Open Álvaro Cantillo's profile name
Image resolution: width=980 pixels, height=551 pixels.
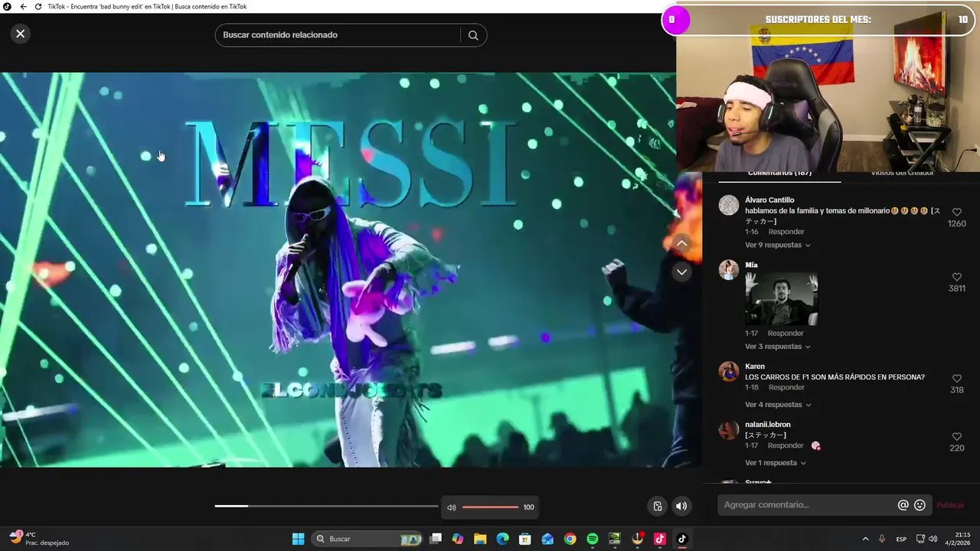(769, 201)
